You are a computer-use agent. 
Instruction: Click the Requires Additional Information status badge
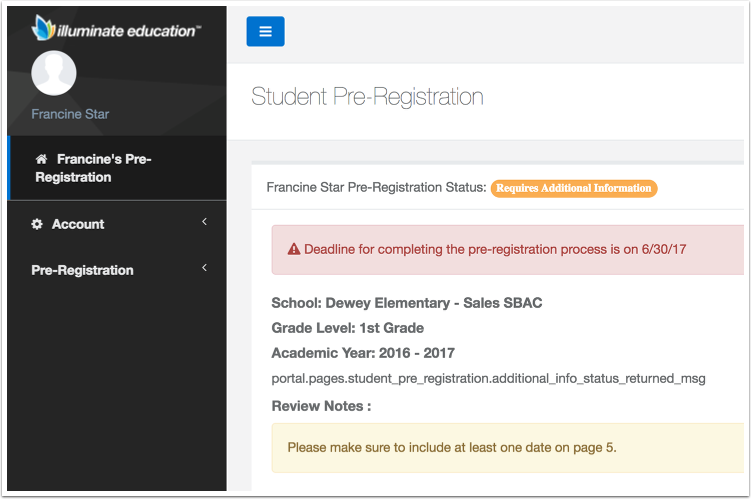(574, 188)
